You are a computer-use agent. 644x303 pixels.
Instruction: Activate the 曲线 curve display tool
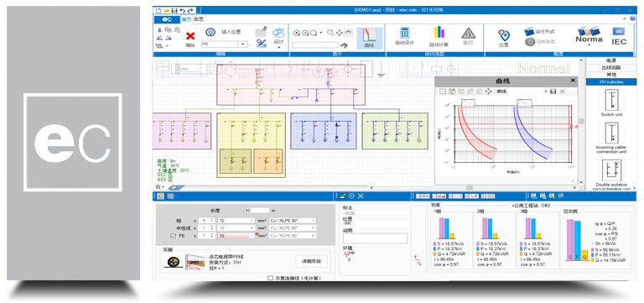click(x=369, y=38)
